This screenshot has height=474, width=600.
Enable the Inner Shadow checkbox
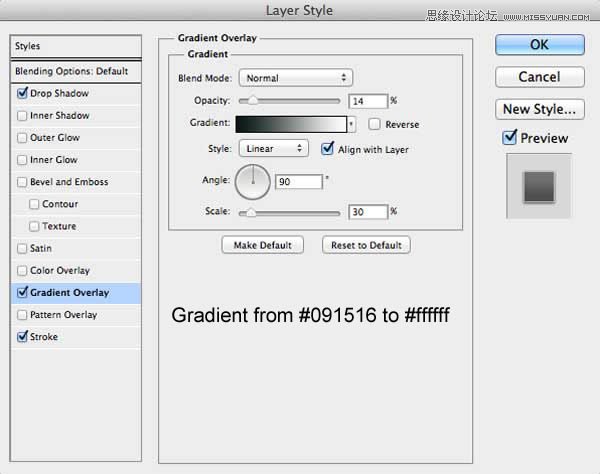pos(22,116)
